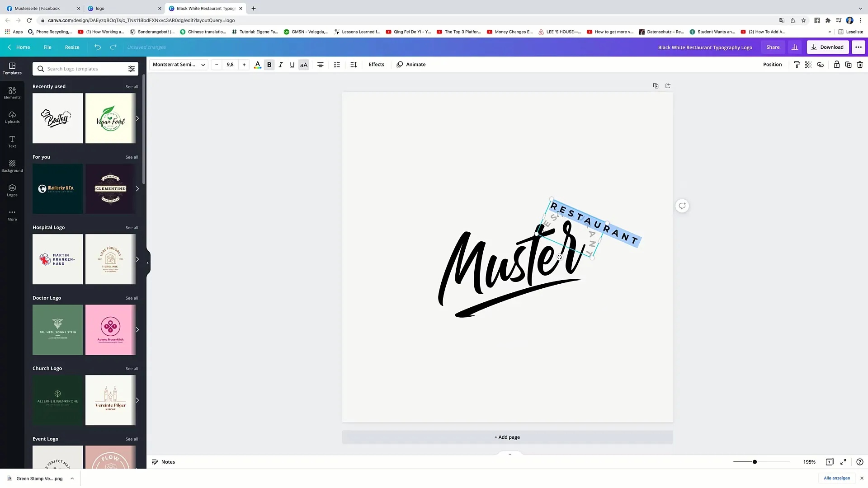Viewport: 868px width, 488px height.
Task: Adjust the zoom slider handle
Action: [755, 462]
